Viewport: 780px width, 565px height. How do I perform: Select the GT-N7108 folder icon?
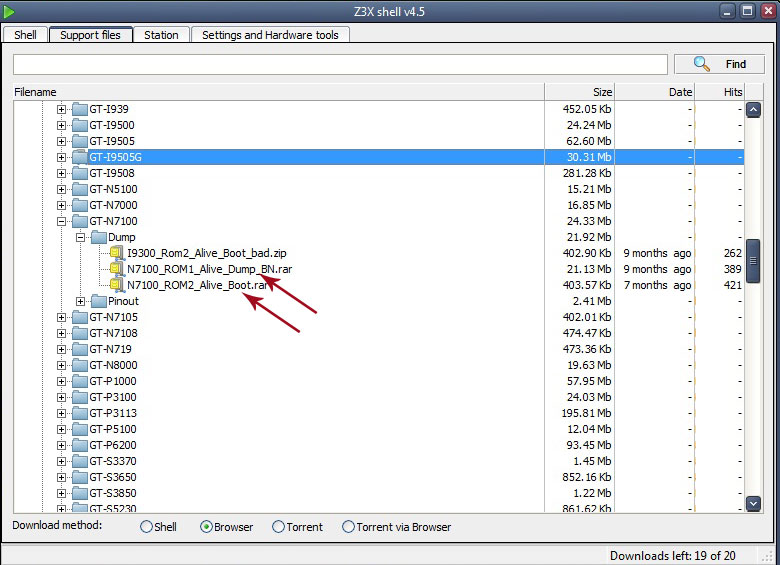(80, 333)
